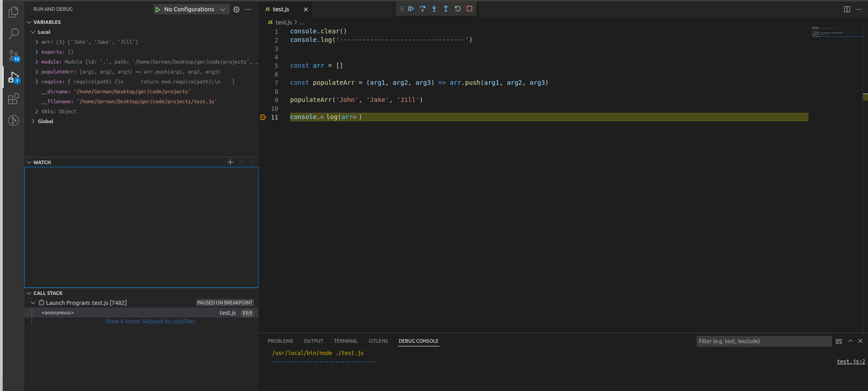Viewport: 868px width, 391px height.
Task: Toggle the breakpoint on line 11
Action: tap(263, 117)
